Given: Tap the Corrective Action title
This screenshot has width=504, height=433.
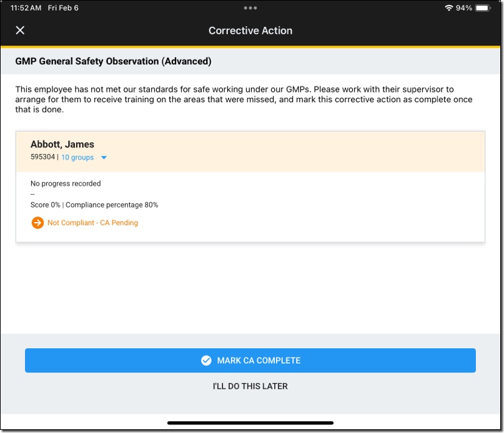Looking at the screenshot, I should (250, 31).
